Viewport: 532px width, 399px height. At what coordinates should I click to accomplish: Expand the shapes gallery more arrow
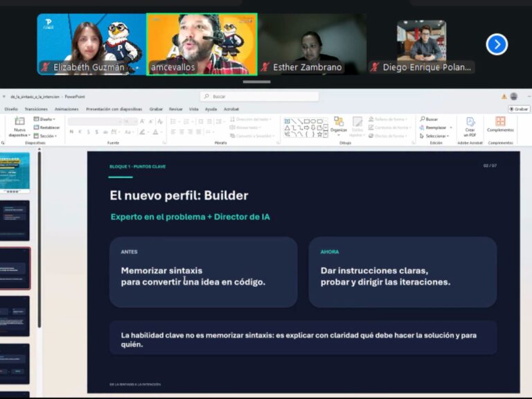tap(326, 134)
